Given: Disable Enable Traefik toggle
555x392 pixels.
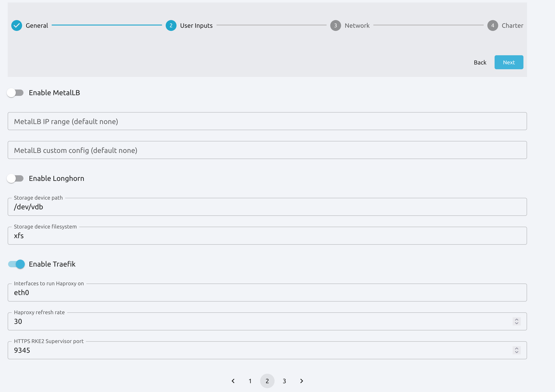Looking at the screenshot, I should [16, 264].
